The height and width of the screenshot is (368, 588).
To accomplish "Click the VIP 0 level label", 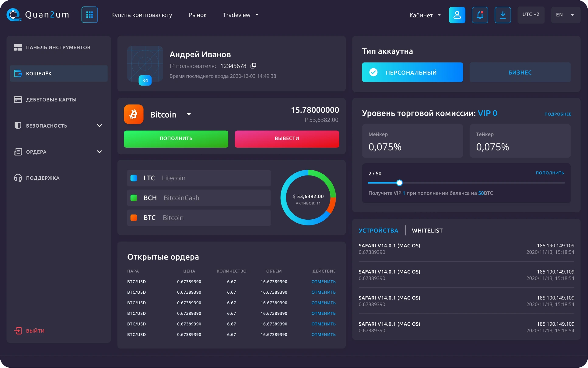I will tap(487, 113).
